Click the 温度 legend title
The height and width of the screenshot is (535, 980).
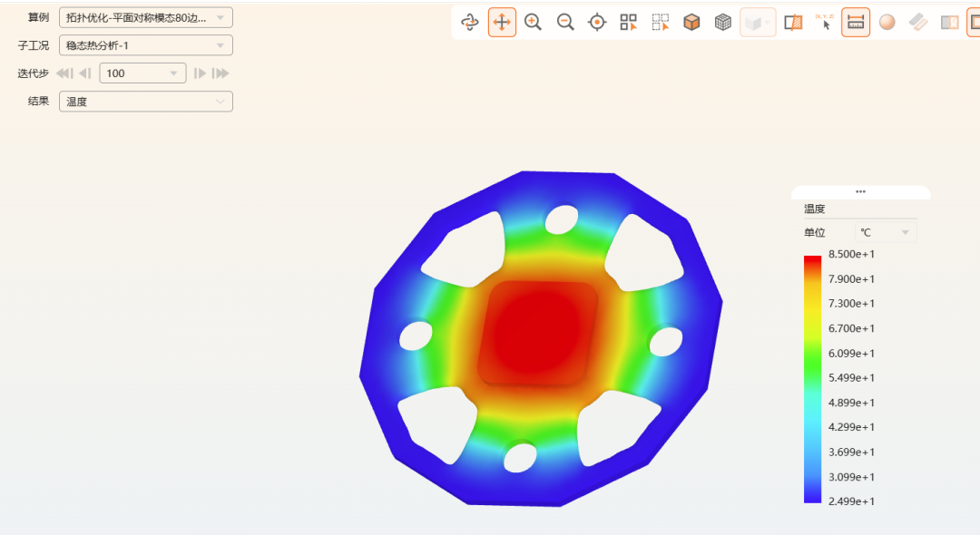point(814,209)
